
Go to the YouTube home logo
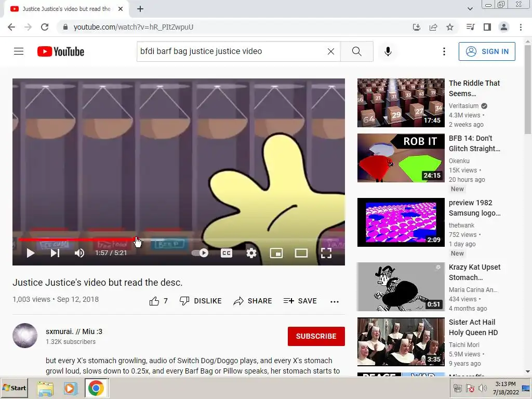(61, 51)
